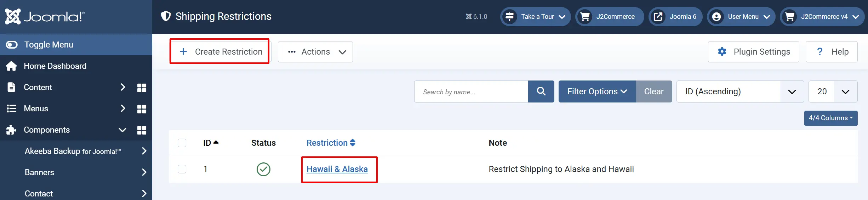The width and height of the screenshot is (868, 200).
Task: Expand the Actions dropdown
Action: click(315, 52)
